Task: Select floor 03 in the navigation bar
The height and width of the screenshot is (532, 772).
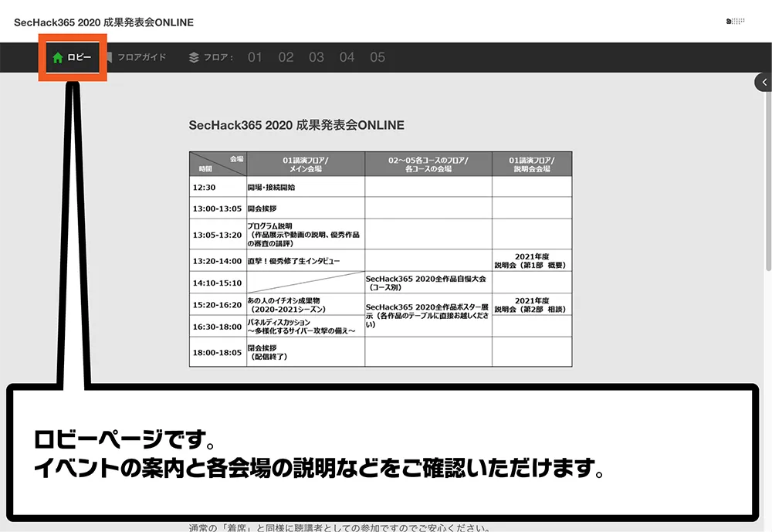Action: [317, 57]
